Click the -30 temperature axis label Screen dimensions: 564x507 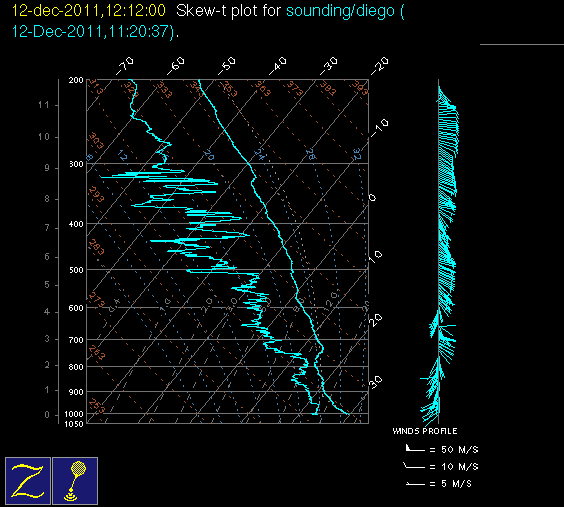pos(329,66)
